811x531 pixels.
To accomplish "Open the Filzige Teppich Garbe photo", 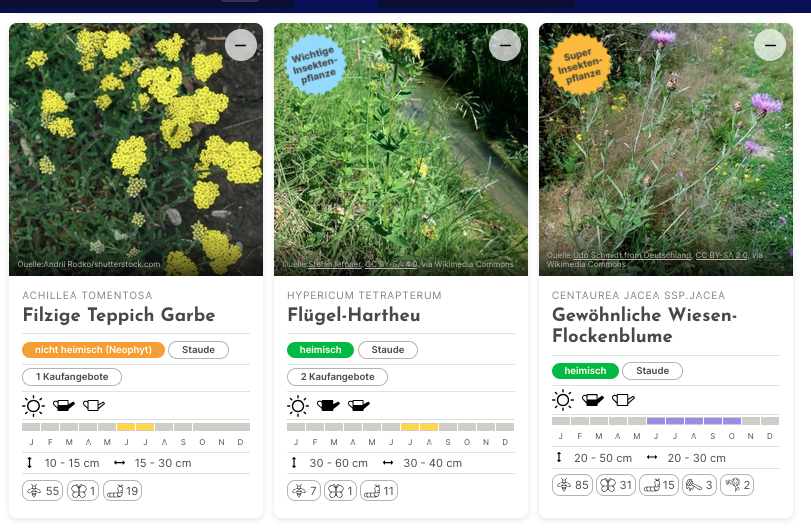I will (x=136, y=149).
